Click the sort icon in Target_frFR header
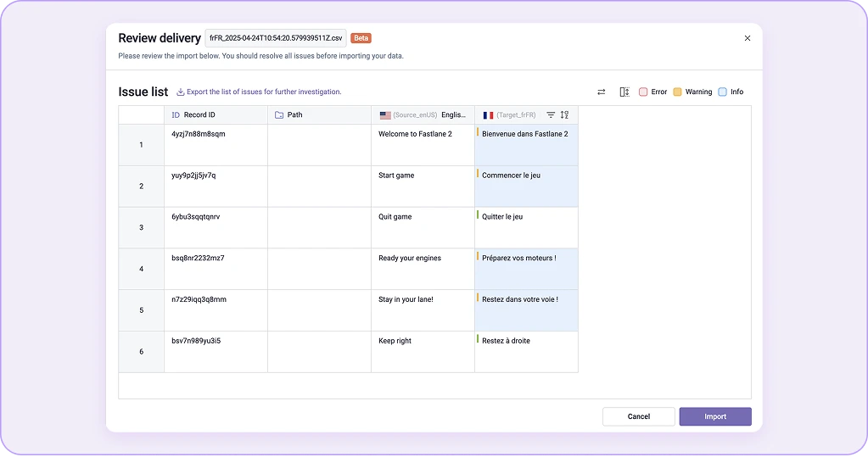The width and height of the screenshot is (868, 457). (x=564, y=115)
